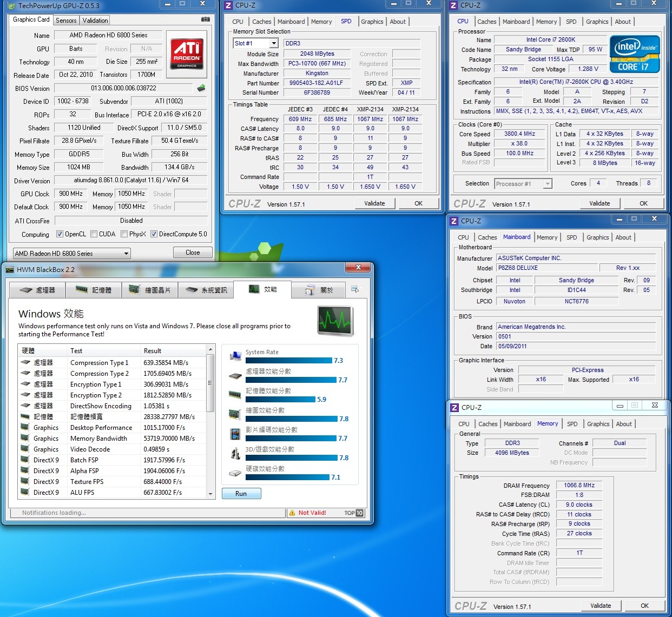Screen dimensions: 672x617
Task: Click the green BIOS save chip icon
Action: point(201,88)
